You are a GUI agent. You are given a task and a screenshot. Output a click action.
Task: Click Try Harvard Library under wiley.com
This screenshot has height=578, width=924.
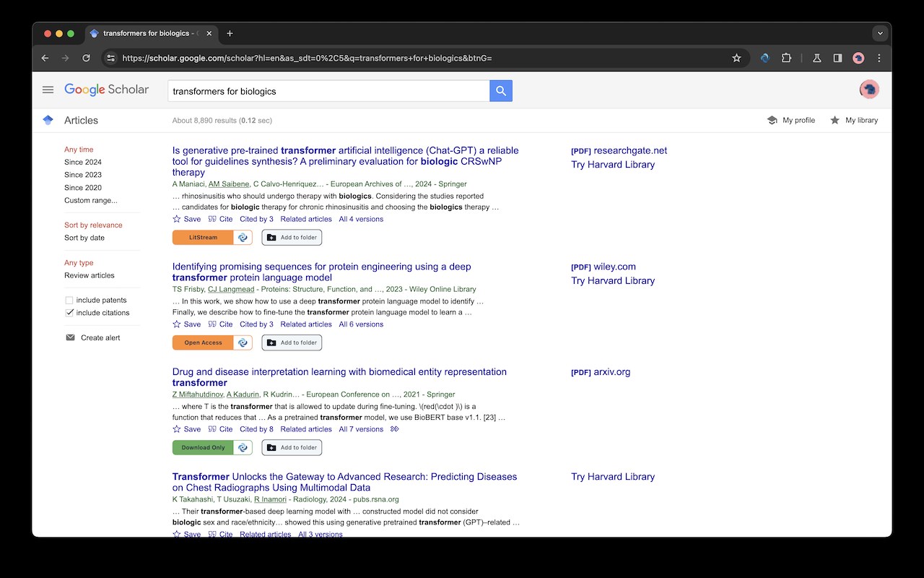tap(613, 281)
